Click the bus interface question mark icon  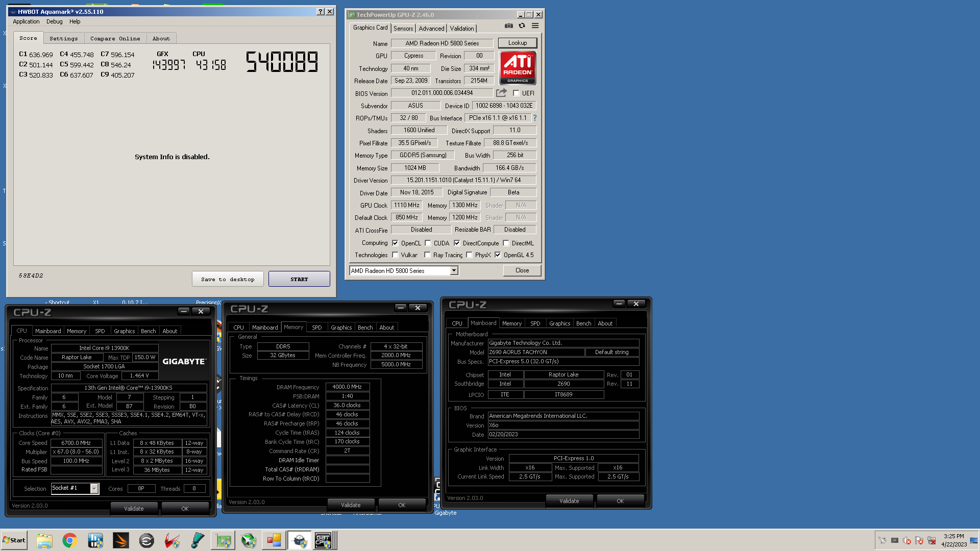click(534, 118)
